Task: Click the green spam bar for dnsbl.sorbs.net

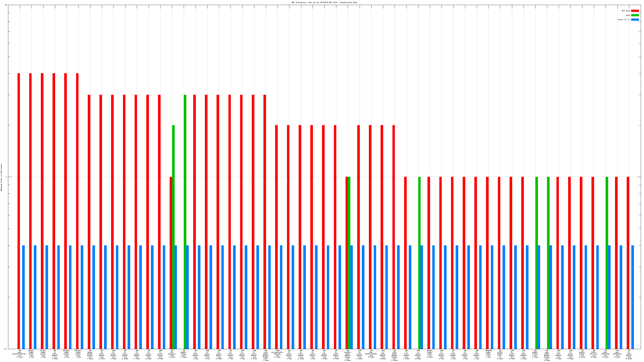Action: 185,200
